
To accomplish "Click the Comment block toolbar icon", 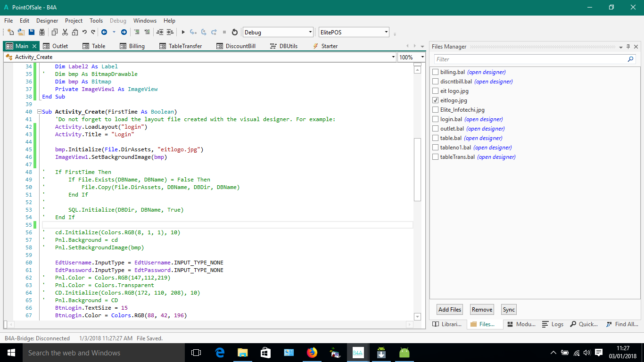I will (x=137, y=32).
